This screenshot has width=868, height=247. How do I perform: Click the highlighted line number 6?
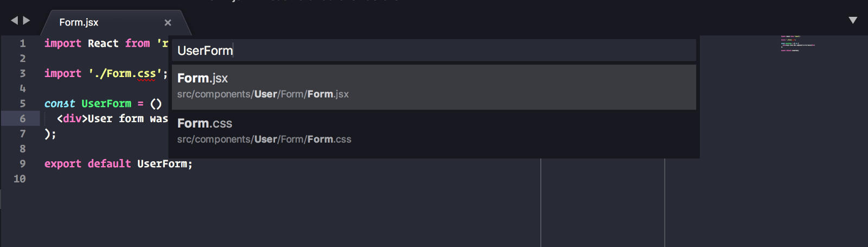23,119
